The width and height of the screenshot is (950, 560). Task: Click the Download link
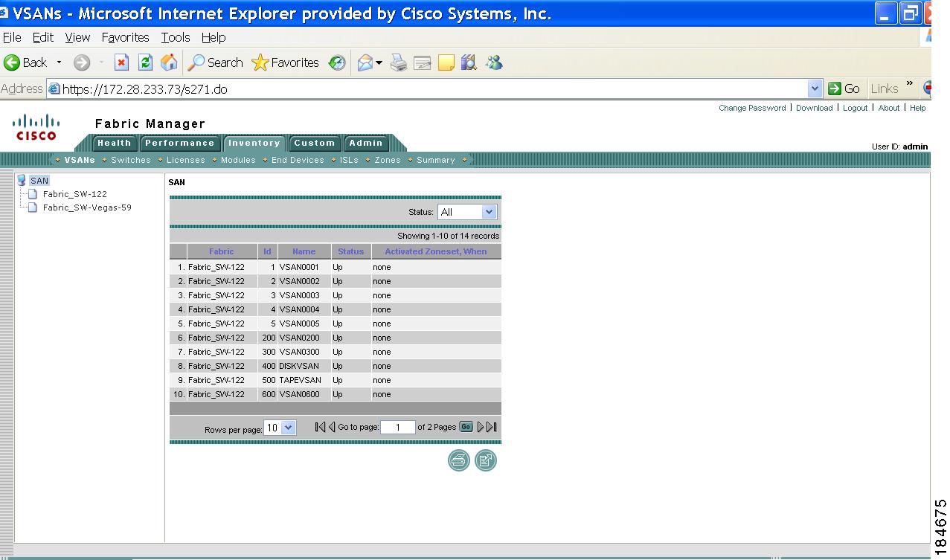pyautogui.click(x=815, y=108)
